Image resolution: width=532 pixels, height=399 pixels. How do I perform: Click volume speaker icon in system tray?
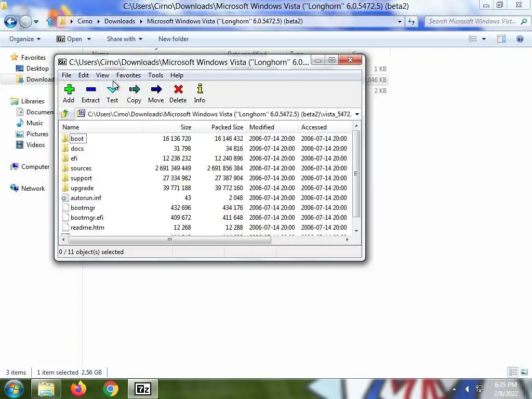click(467, 389)
